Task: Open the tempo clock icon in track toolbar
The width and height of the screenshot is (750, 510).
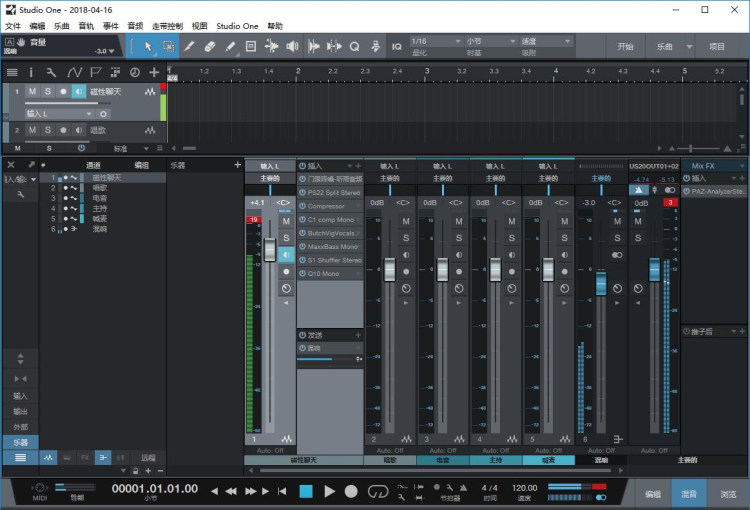Action: 135,72
